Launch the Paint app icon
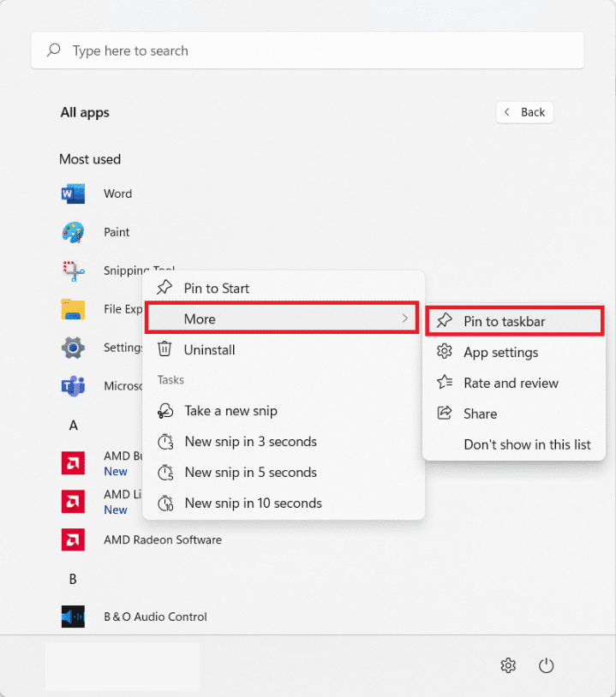 point(73,232)
